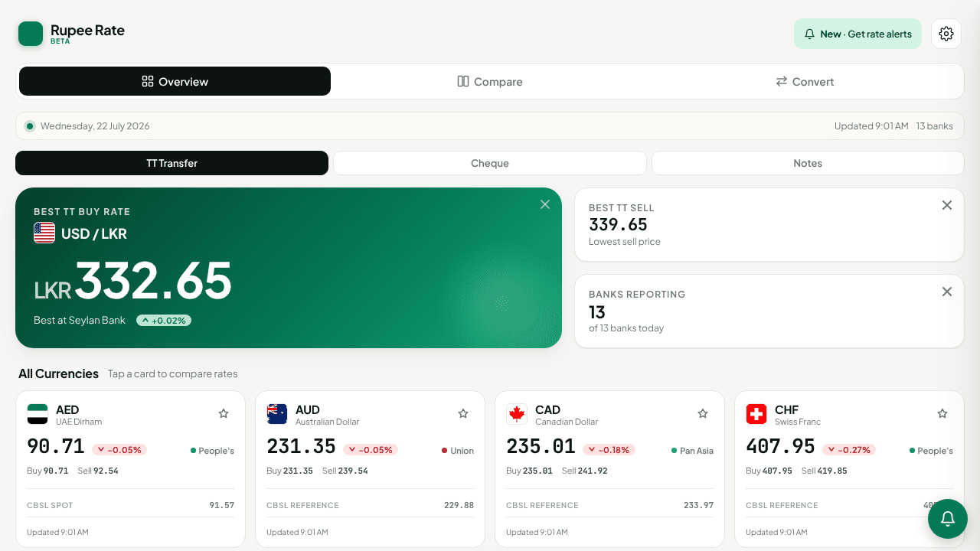
Task: Click the CBSL SPOT value 91.57
Action: tap(222, 505)
